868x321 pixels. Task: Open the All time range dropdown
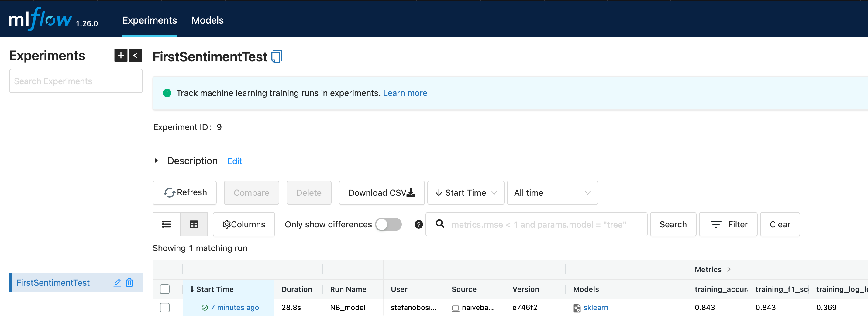pyautogui.click(x=552, y=192)
